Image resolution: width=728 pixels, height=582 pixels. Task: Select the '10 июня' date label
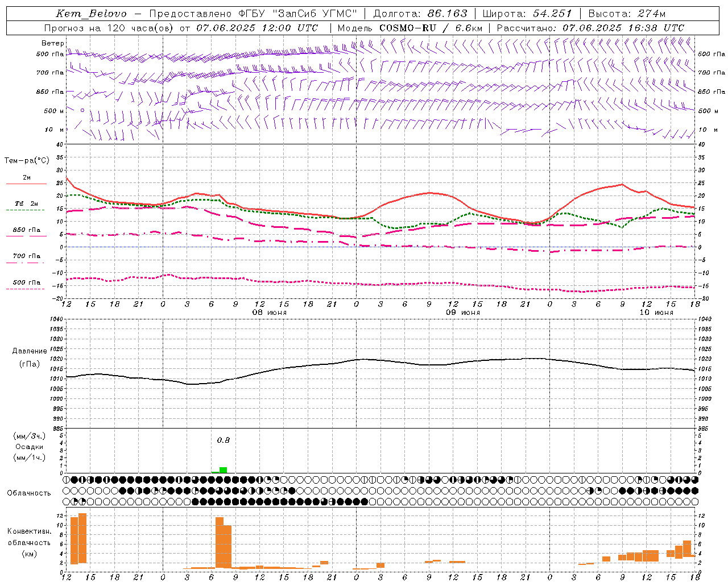656,313
